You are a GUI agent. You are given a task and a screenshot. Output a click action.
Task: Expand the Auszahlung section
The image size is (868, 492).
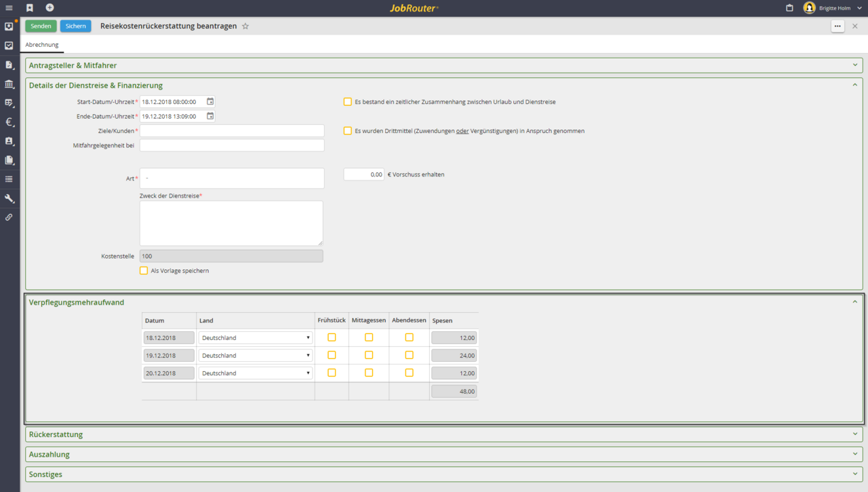coord(855,454)
